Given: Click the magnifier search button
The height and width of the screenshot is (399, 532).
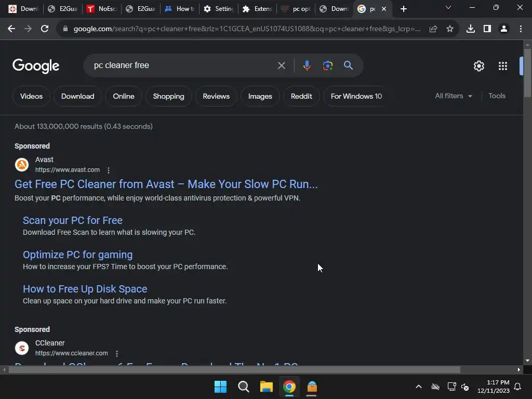Looking at the screenshot, I should 349,65.
